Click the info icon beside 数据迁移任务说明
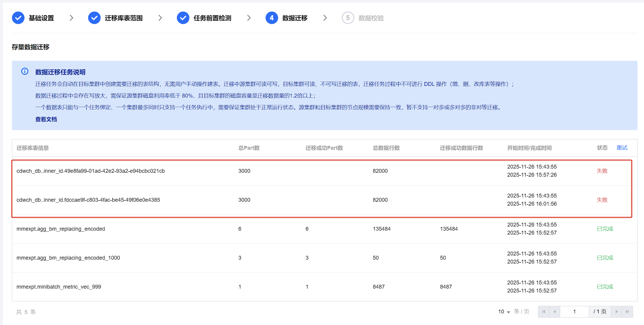The height and width of the screenshot is (325, 644). point(25,71)
